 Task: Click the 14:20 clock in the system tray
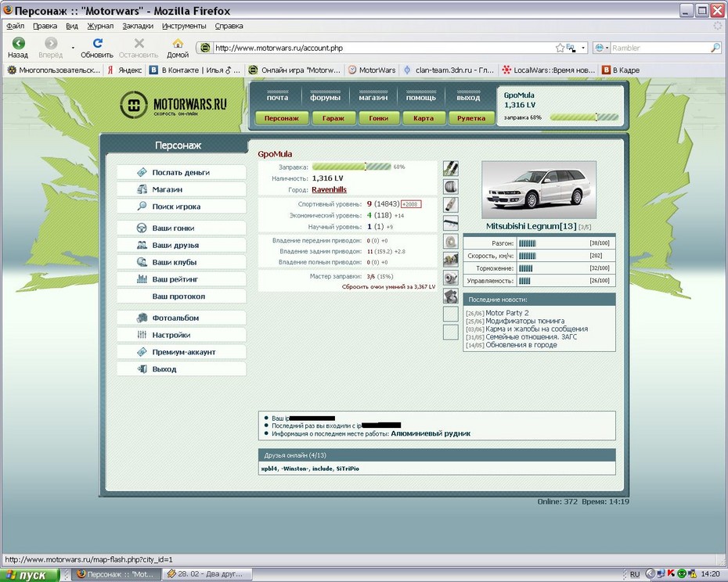click(x=710, y=574)
